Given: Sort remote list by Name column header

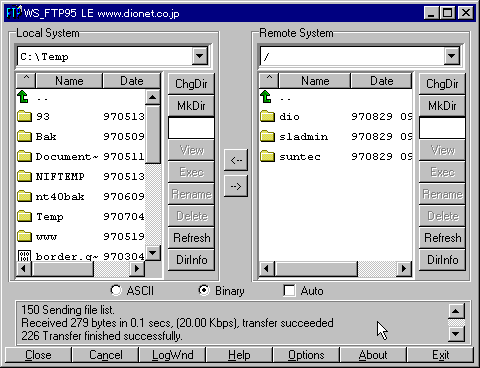Looking at the screenshot, I should tap(315, 81).
